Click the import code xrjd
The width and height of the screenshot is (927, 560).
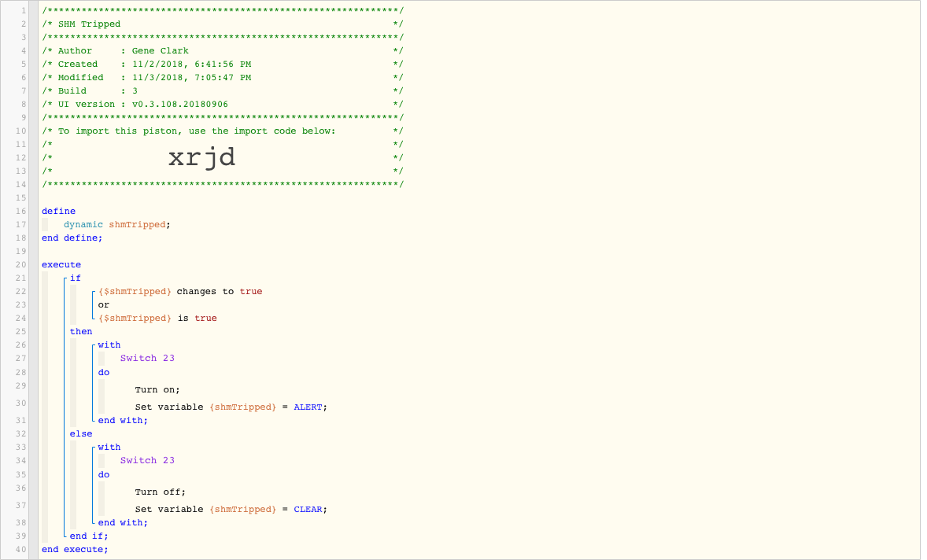pyautogui.click(x=201, y=158)
